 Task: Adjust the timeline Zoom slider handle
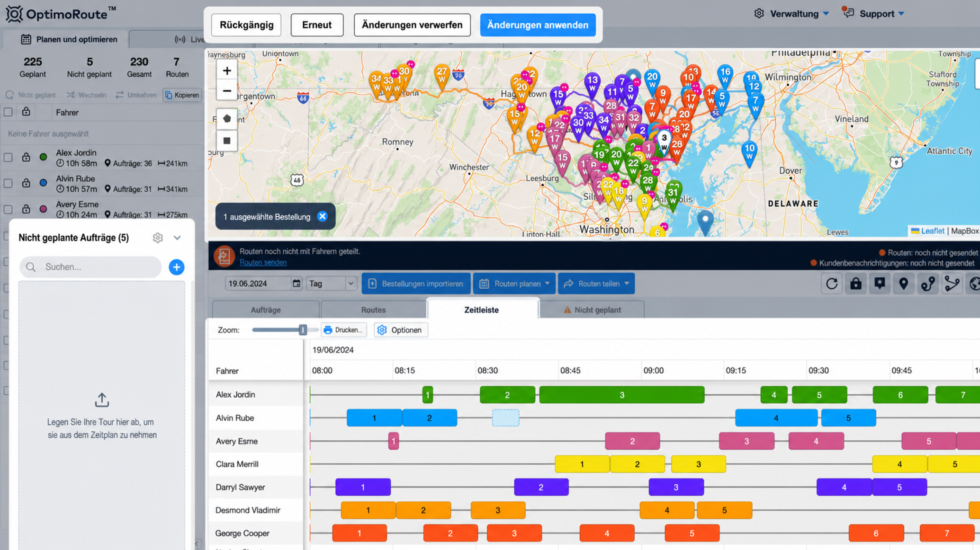tap(303, 330)
